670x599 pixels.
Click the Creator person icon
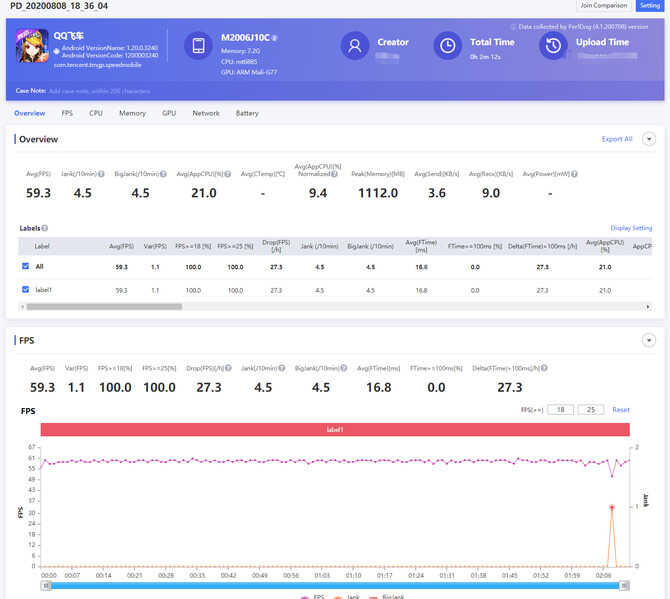[355, 45]
